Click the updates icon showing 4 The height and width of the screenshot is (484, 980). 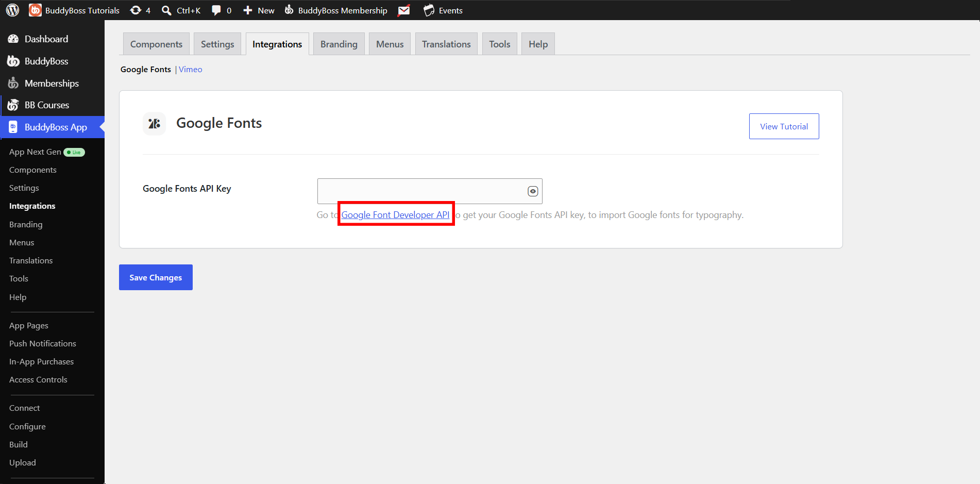[x=136, y=10]
